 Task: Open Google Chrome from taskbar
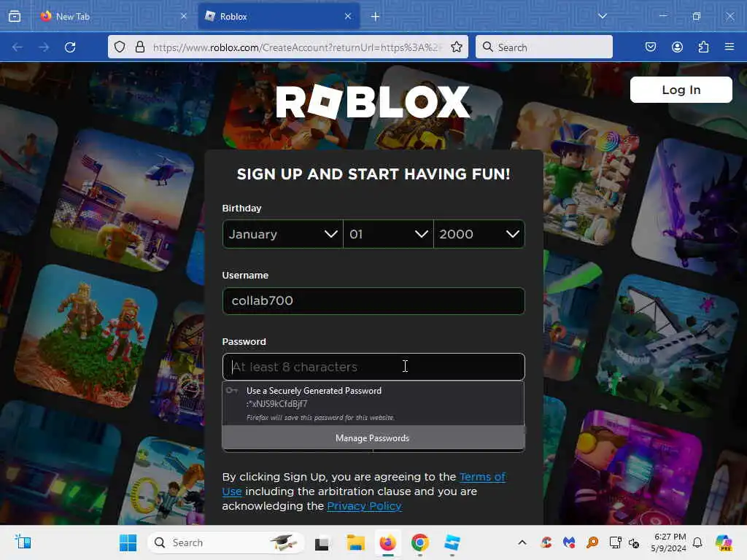click(x=420, y=542)
